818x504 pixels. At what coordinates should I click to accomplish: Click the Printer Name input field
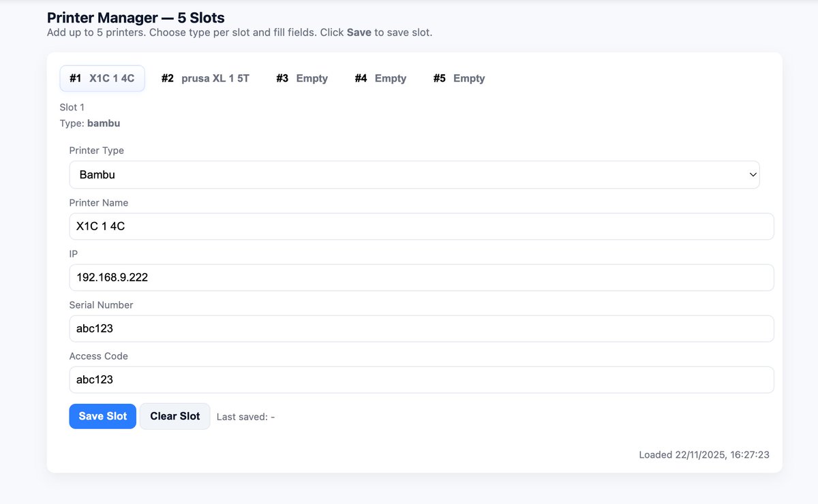(421, 226)
